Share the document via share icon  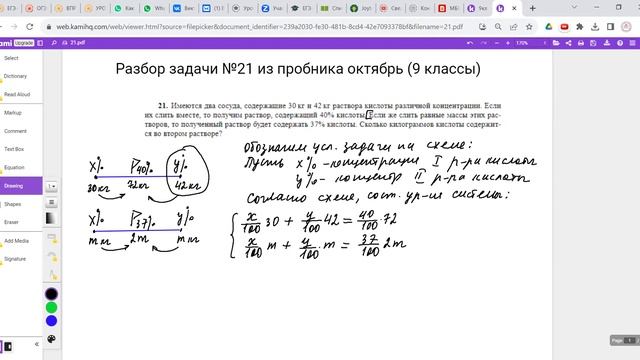pyautogui.click(x=569, y=43)
